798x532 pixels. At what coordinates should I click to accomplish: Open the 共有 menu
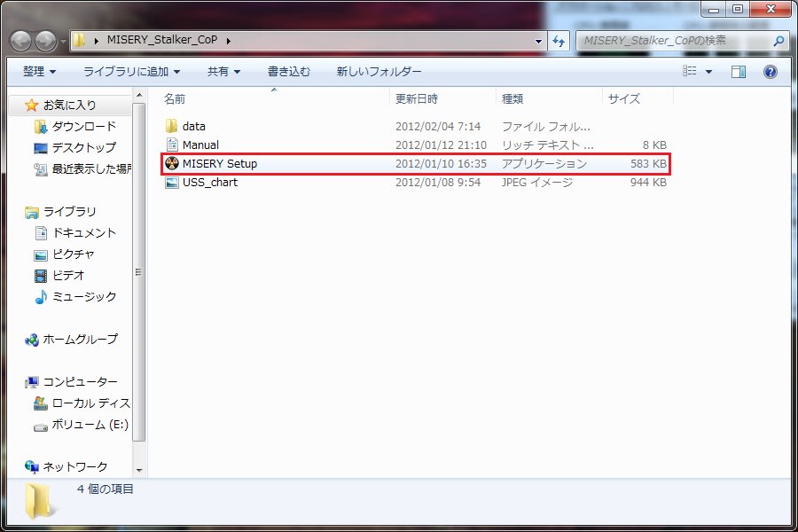pos(224,71)
